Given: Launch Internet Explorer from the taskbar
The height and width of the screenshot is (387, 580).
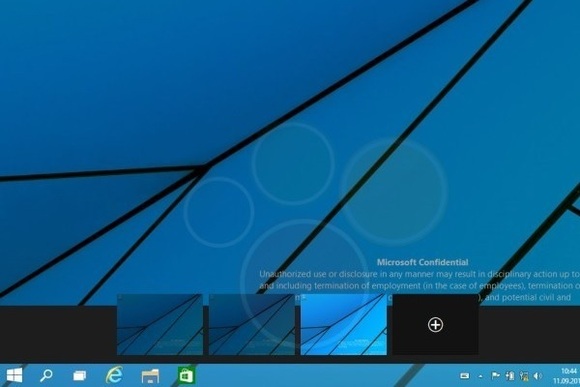Looking at the screenshot, I should tap(114, 375).
